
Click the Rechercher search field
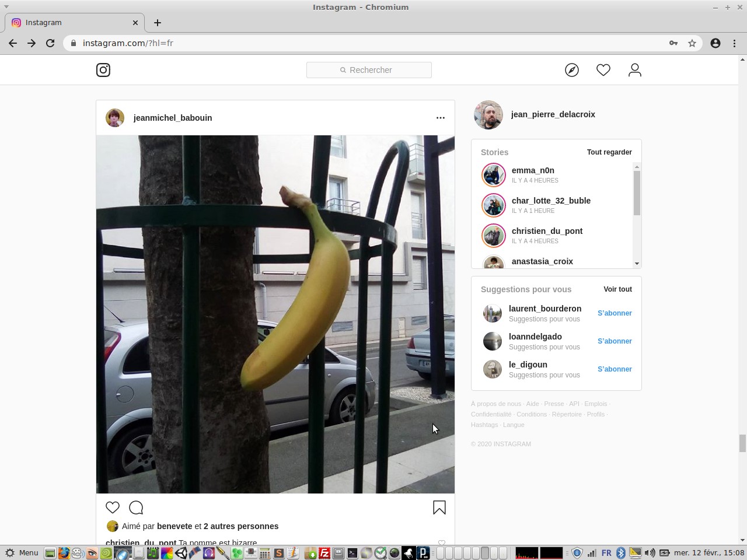point(369,70)
